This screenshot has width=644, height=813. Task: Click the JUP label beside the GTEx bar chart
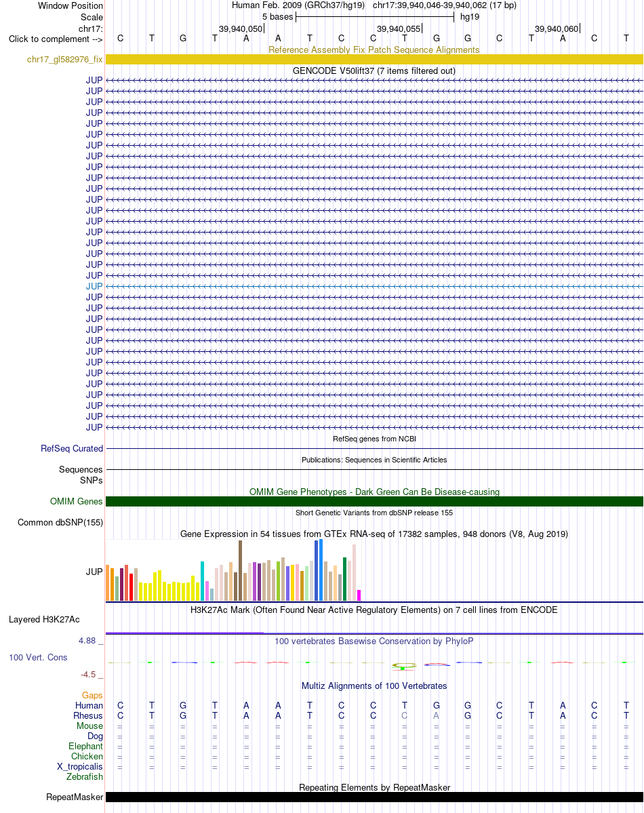(x=94, y=572)
